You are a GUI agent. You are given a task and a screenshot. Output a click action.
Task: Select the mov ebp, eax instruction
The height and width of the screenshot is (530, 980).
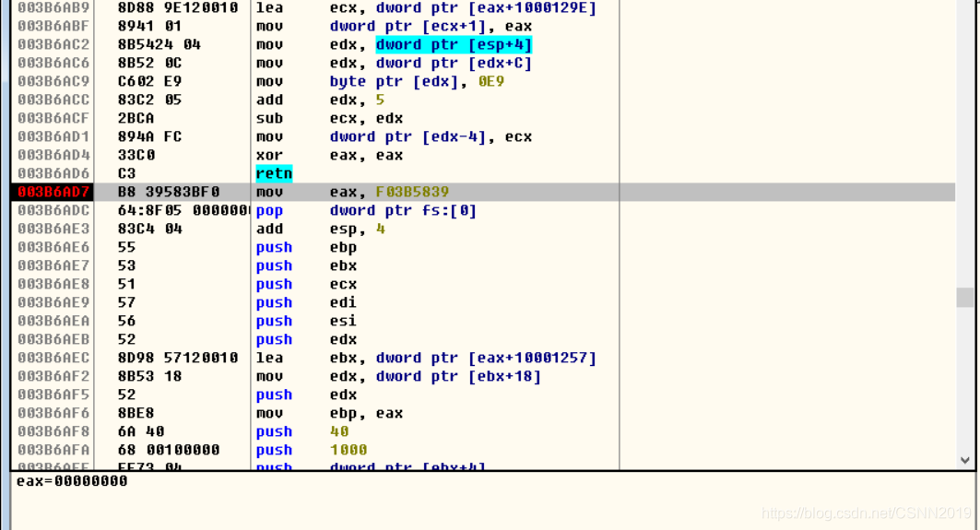click(329, 413)
